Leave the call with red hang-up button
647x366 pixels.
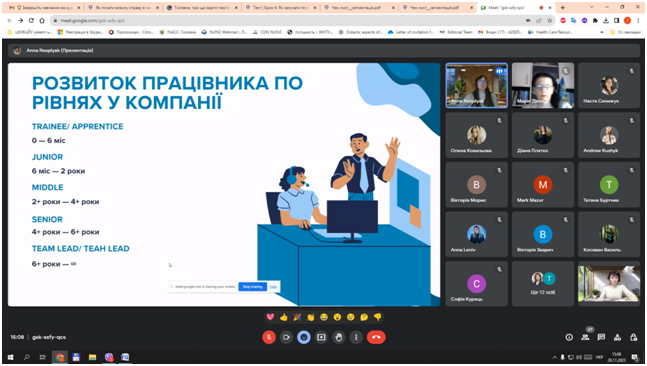point(376,337)
